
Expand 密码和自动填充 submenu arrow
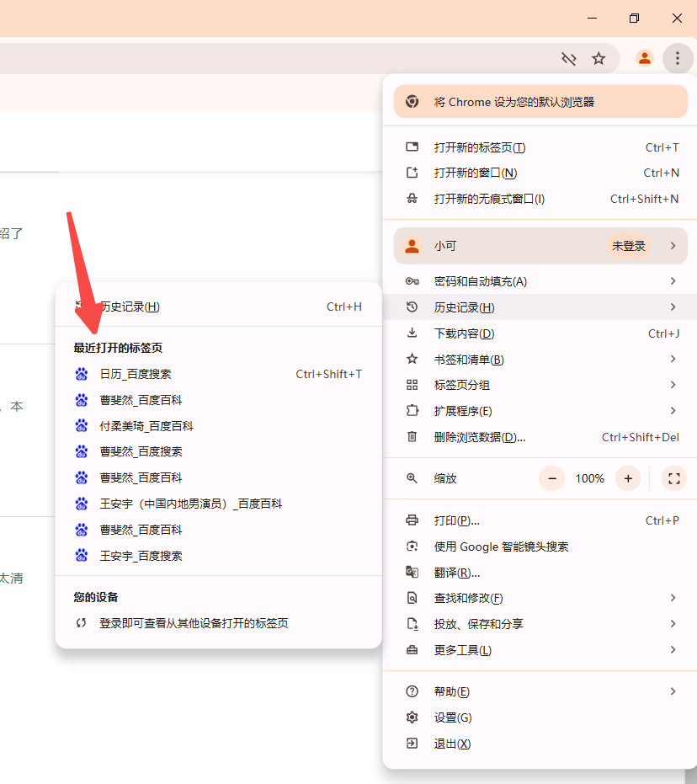tap(673, 281)
